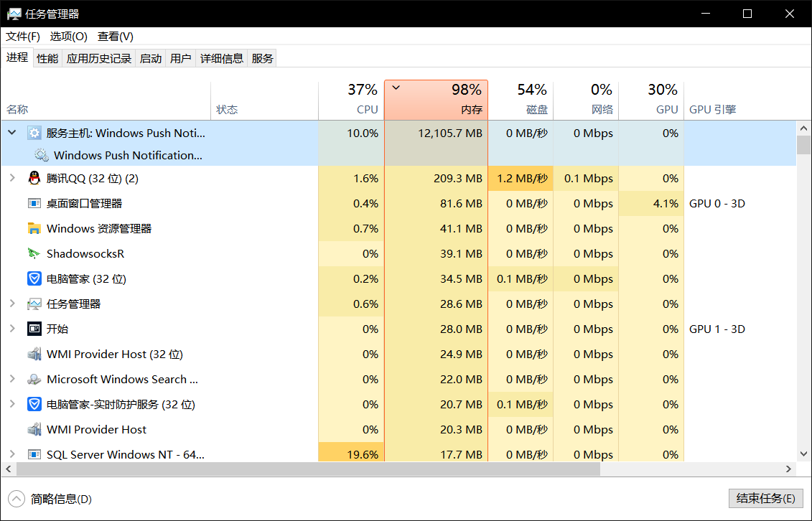Sort by the GPU 引擎 column header
Viewport: 812px width, 521px height.
click(x=739, y=100)
